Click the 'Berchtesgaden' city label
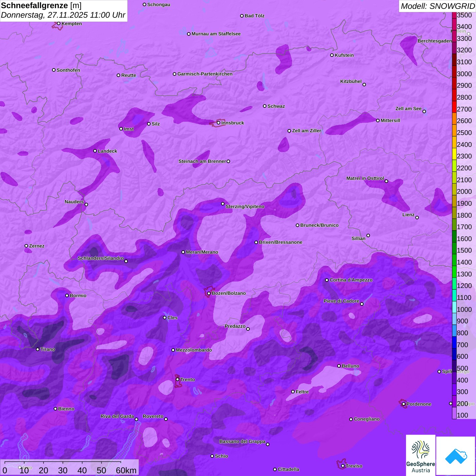The height and width of the screenshot is (476, 476). [x=435, y=41]
